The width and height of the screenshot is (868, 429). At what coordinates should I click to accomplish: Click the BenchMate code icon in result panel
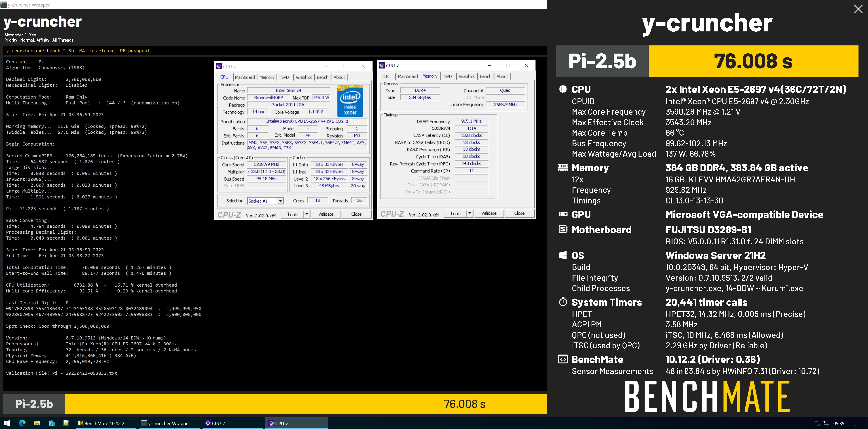point(563,359)
